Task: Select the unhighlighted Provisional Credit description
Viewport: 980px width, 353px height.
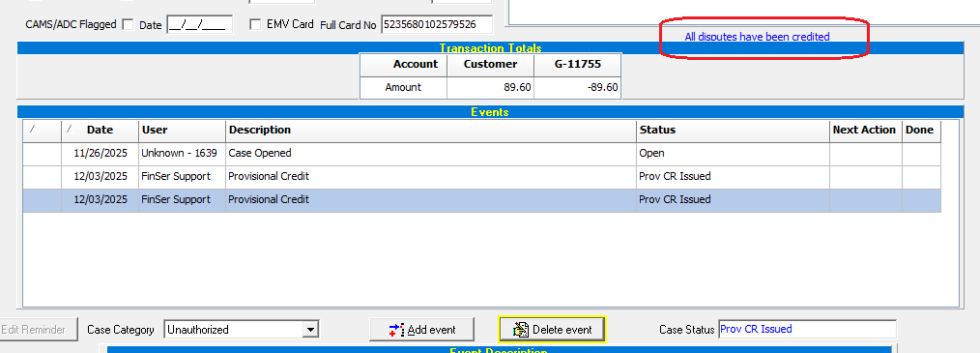Action: [431, 176]
